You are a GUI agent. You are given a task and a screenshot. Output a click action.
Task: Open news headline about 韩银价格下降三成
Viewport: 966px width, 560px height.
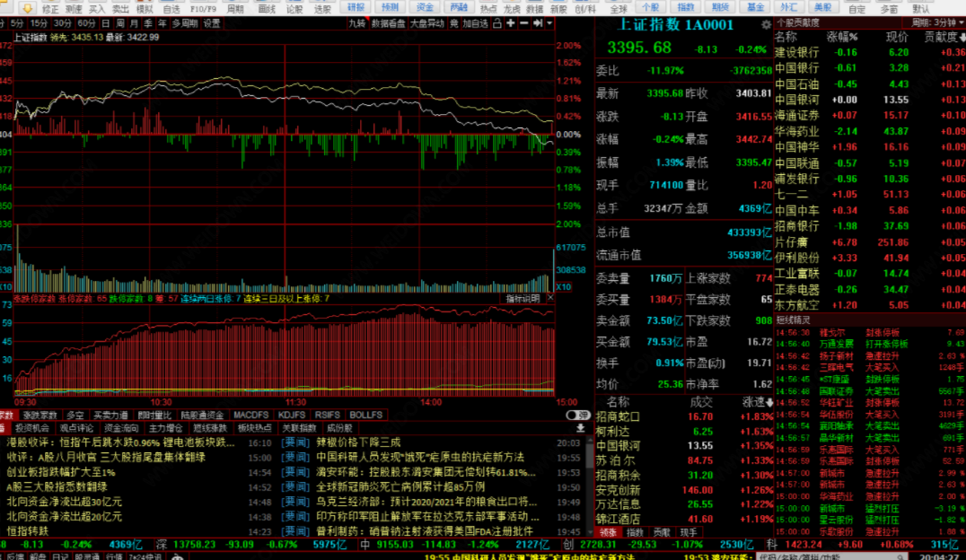358,442
